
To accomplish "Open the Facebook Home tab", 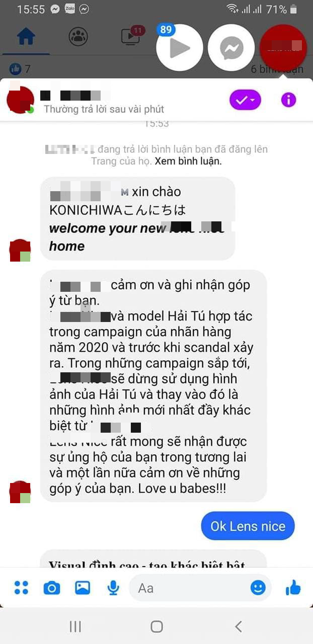I will click(26, 36).
